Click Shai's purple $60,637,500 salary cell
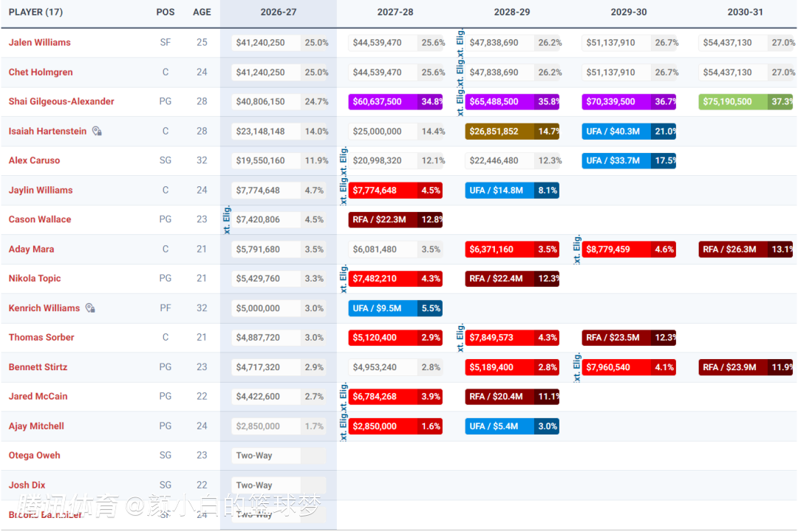 (395, 102)
